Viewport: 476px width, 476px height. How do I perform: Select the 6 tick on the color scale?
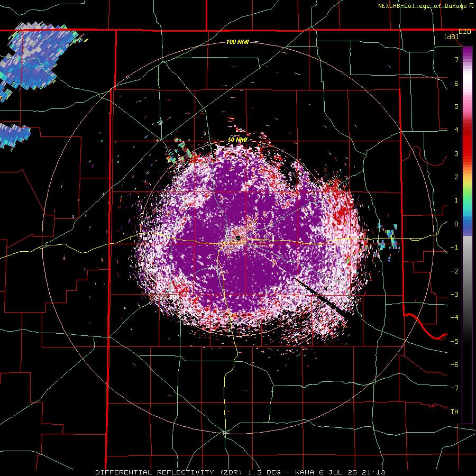(x=456, y=83)
